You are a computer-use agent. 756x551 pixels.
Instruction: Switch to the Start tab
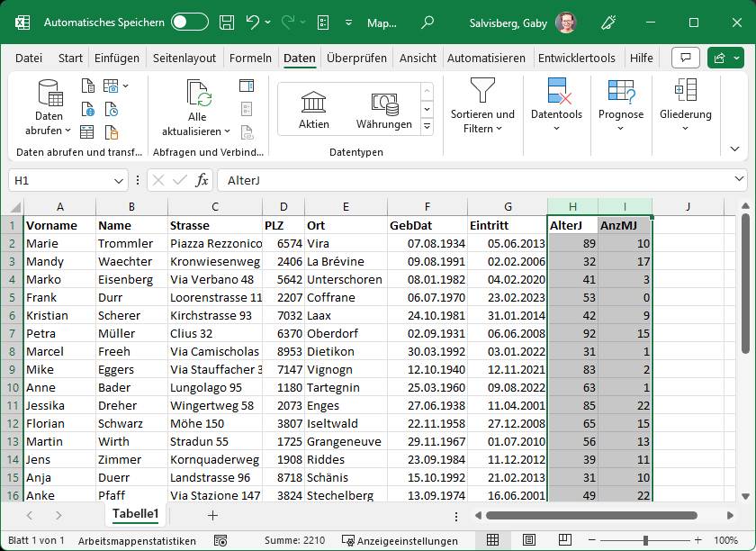tap(70, 58)
